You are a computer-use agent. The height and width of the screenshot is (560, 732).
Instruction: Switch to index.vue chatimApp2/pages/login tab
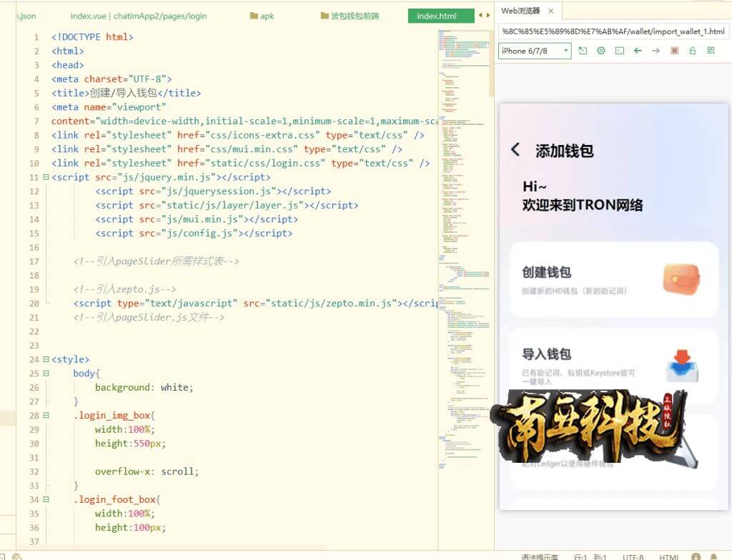[x=138, y=16]
